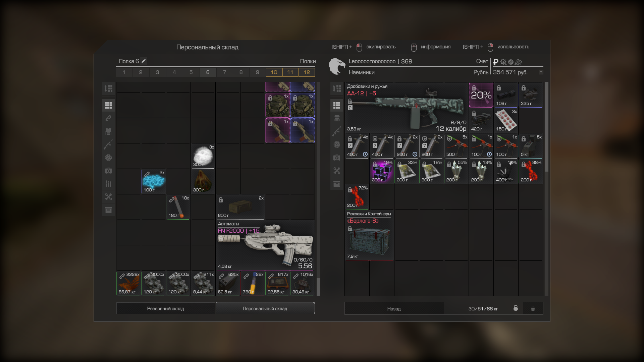The height and width of the screenshot is (362, 644).
Task: Click the Персональный склад button
Action: (265, 308)
